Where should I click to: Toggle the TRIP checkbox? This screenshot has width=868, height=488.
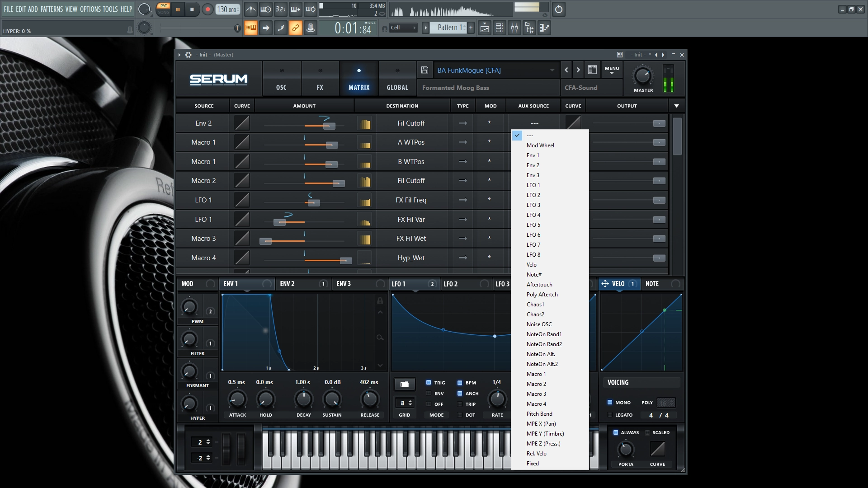pyautogui.click(x=460, y=404)
